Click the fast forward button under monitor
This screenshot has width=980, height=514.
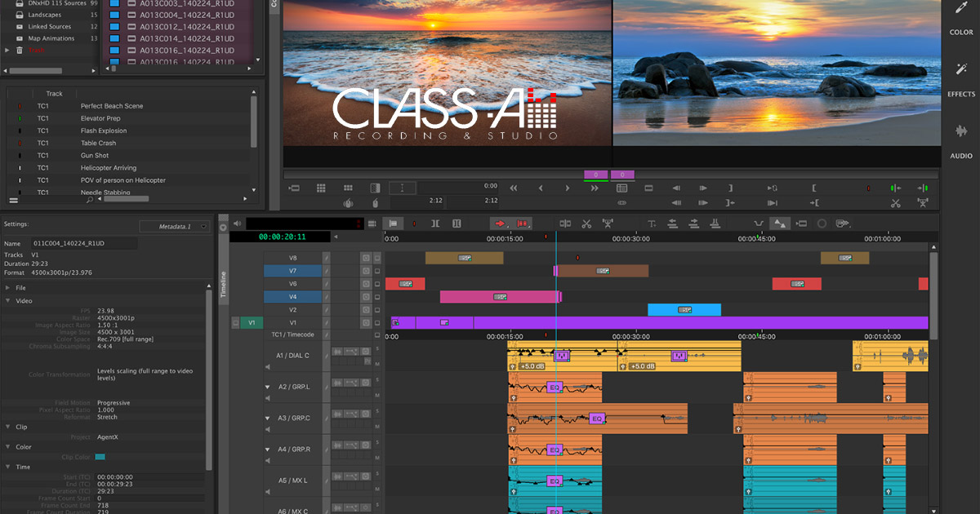coord(595,188)
